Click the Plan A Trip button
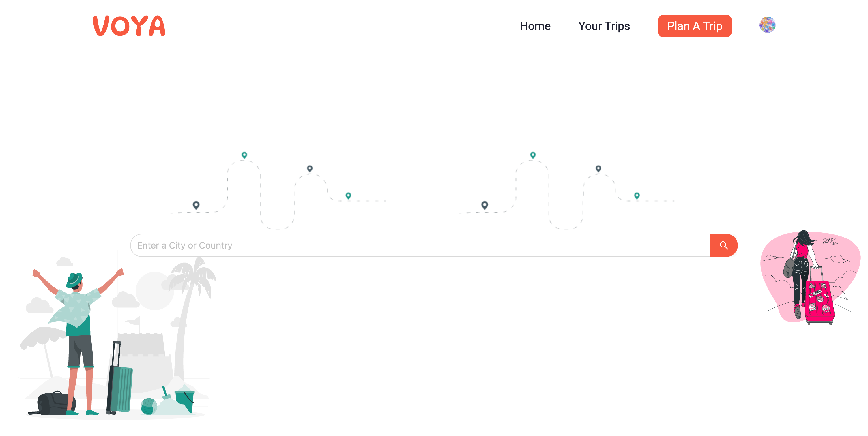The image size is (868, 436). 695,26
